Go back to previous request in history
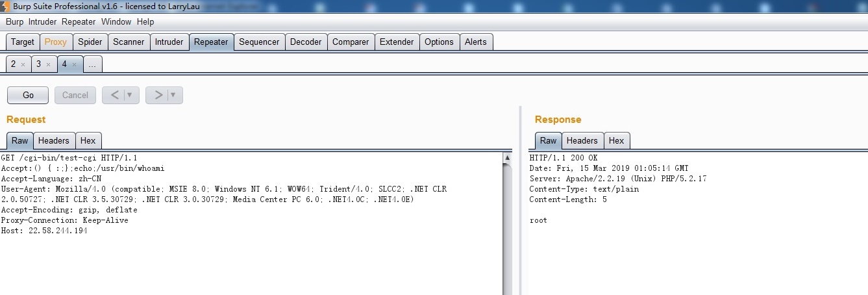 coord(115,95)
